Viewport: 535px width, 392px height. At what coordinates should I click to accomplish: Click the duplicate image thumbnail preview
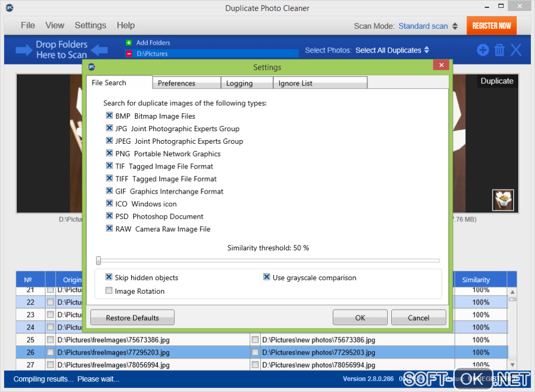pyautogui.click(x=502, y=200)
